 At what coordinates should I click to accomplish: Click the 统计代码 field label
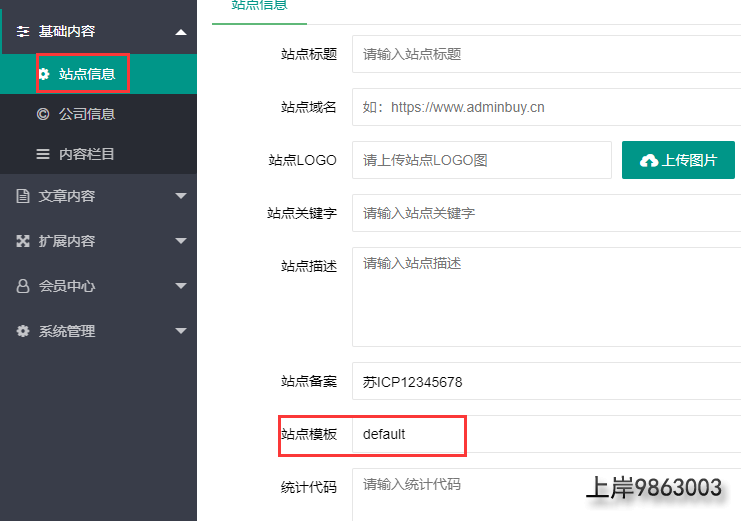309,487
